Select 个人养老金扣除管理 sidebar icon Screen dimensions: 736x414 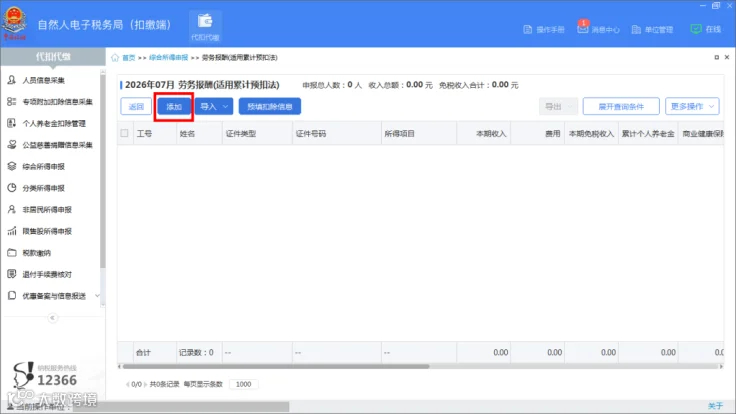tap(12, 123)
